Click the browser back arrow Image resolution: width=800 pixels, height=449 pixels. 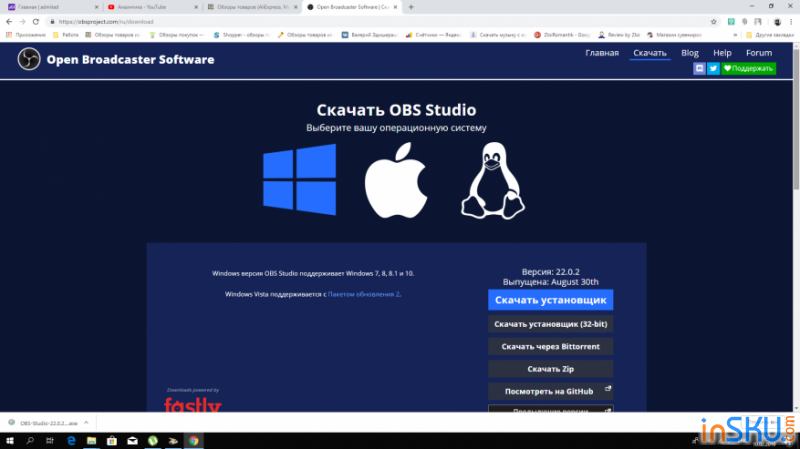click(9, 21)
